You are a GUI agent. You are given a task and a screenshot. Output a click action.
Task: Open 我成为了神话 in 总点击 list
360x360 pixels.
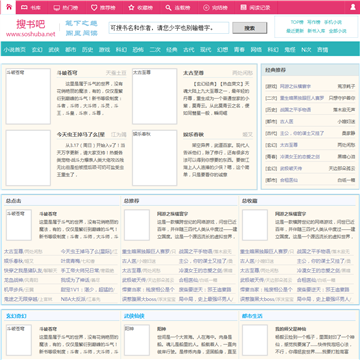[75, 280]
